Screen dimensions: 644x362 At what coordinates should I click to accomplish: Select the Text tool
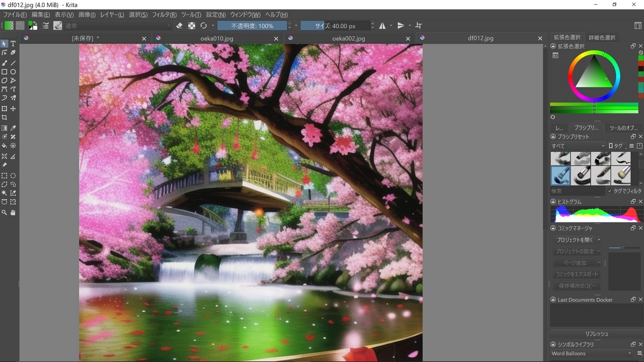click(x=13, y=43)
